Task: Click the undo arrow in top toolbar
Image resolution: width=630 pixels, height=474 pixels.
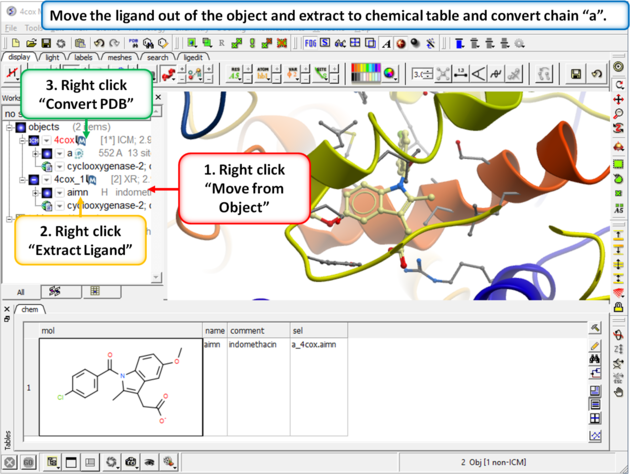Action: point(98,44)
